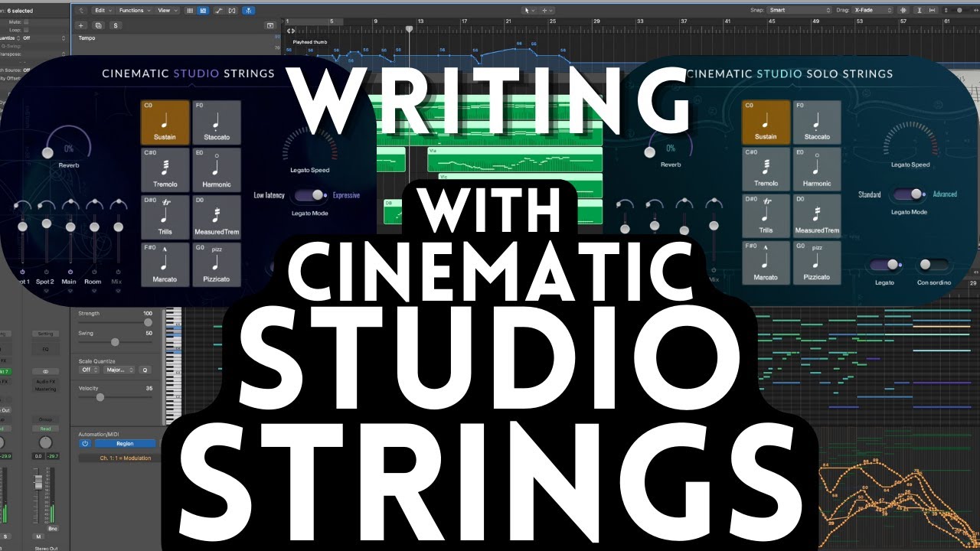Toggle Spot 2 mic power button
Screen dimensions: 980x551
pos(46,272)
